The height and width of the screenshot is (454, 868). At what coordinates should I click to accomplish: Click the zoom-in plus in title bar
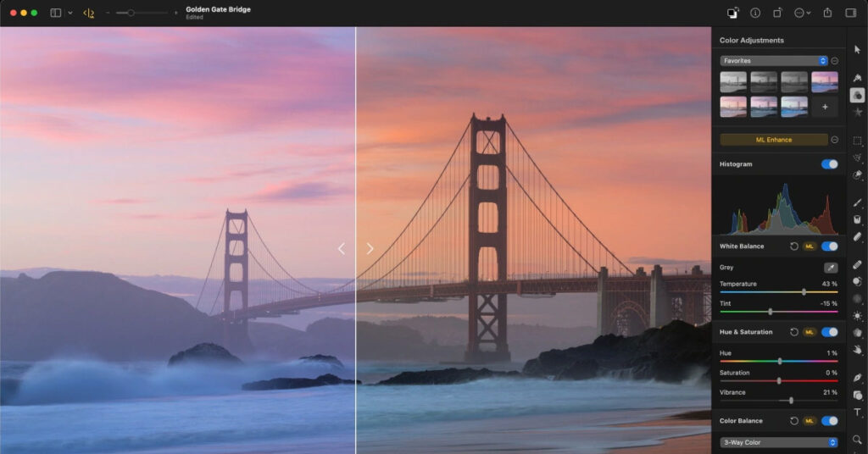(176, 13)
